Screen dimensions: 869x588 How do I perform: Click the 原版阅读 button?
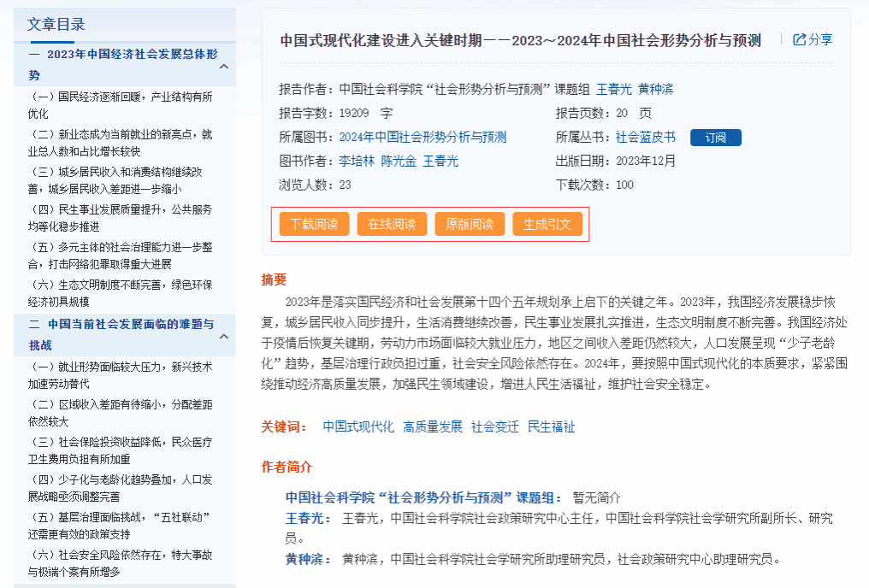pos(470,224)
